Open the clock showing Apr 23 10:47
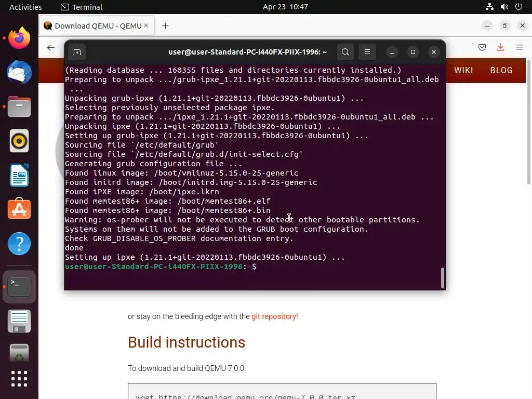 285,7
